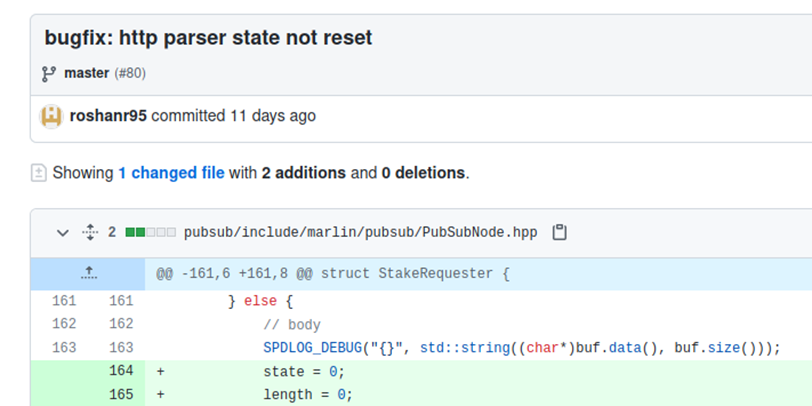Select added line number 165

(x=121, y=394)
